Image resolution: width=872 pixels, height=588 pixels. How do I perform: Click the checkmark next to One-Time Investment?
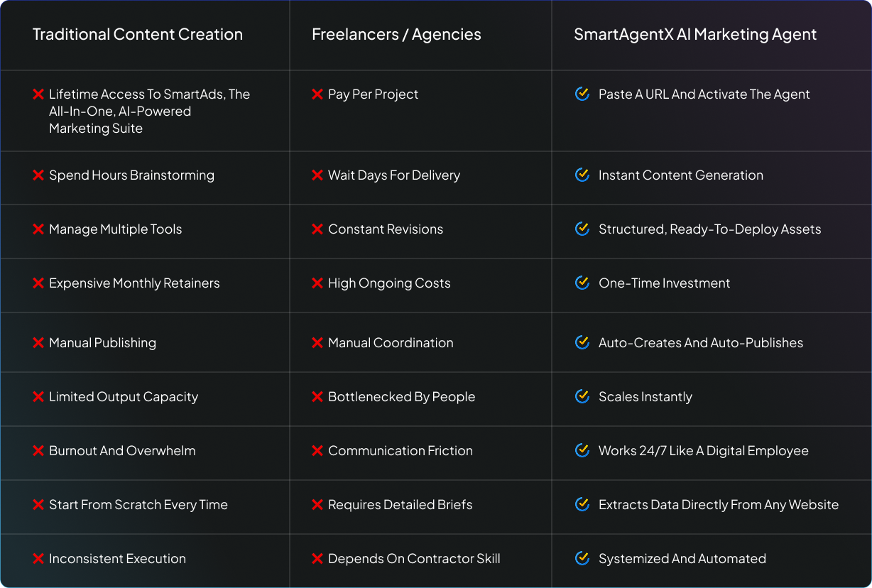pos(582,283)
